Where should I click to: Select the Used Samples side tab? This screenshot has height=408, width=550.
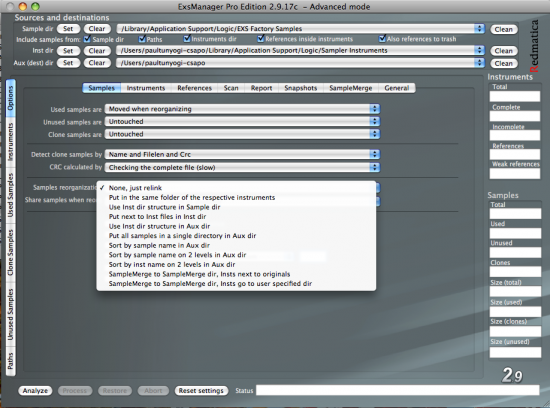(x=11, y=195)
